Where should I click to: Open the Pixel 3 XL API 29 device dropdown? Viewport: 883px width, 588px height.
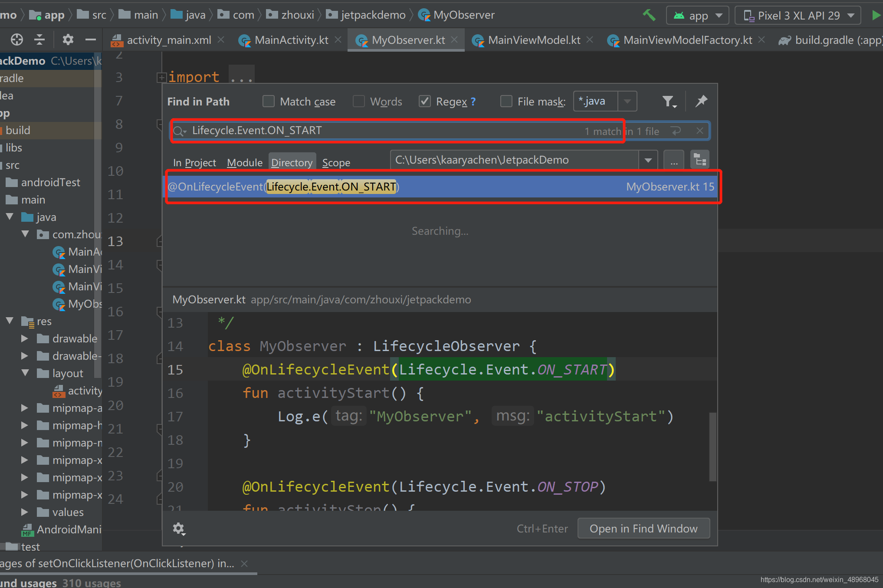[798, 16]
